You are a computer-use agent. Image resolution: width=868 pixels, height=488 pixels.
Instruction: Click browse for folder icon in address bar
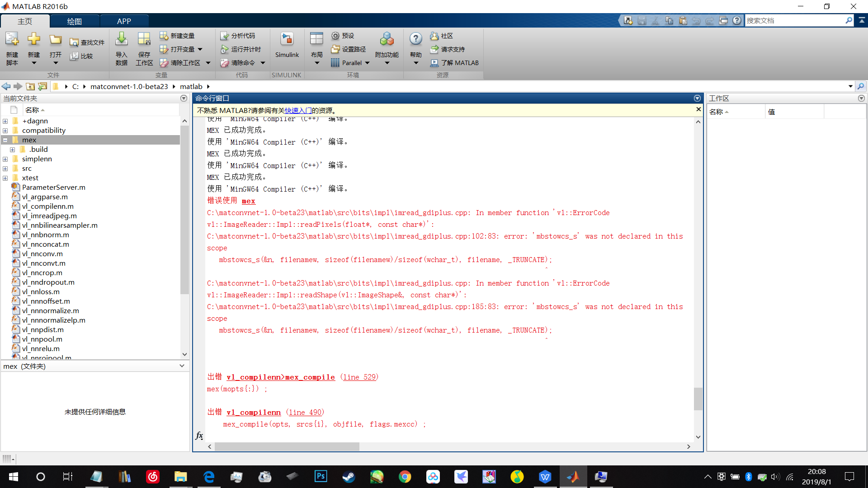(x=42, y=86)
